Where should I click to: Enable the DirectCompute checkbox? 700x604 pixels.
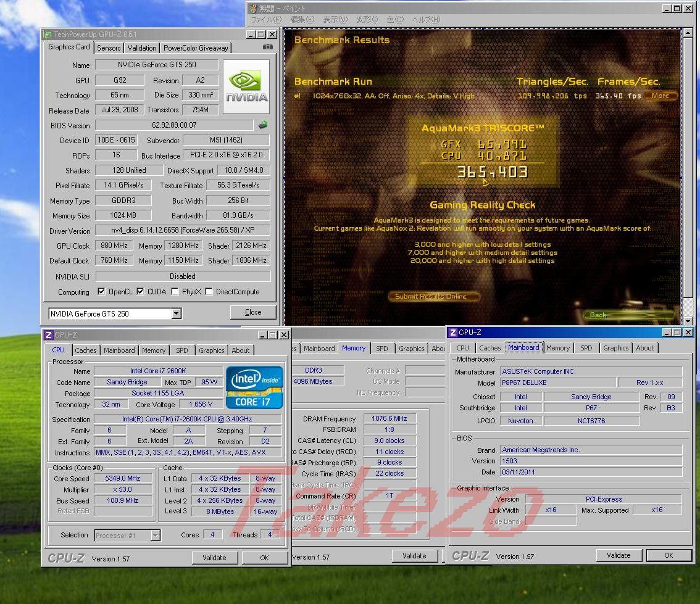click(209, 292)
